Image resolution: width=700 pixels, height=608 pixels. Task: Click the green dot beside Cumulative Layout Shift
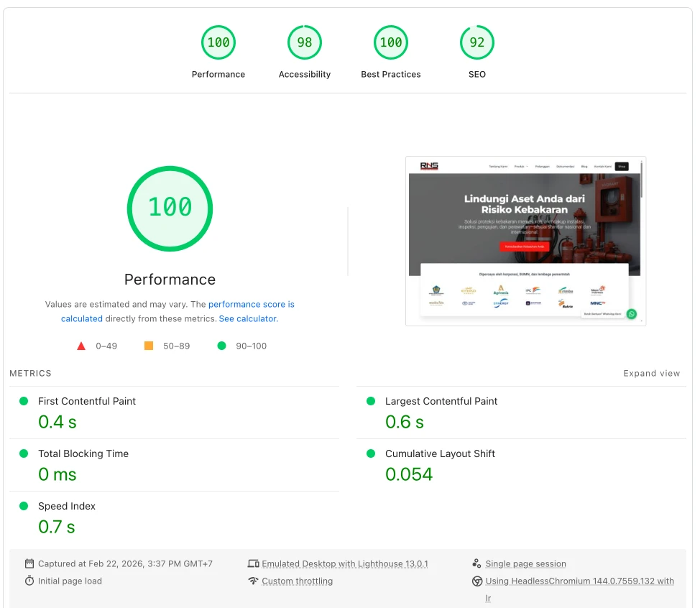click(371, 453)
